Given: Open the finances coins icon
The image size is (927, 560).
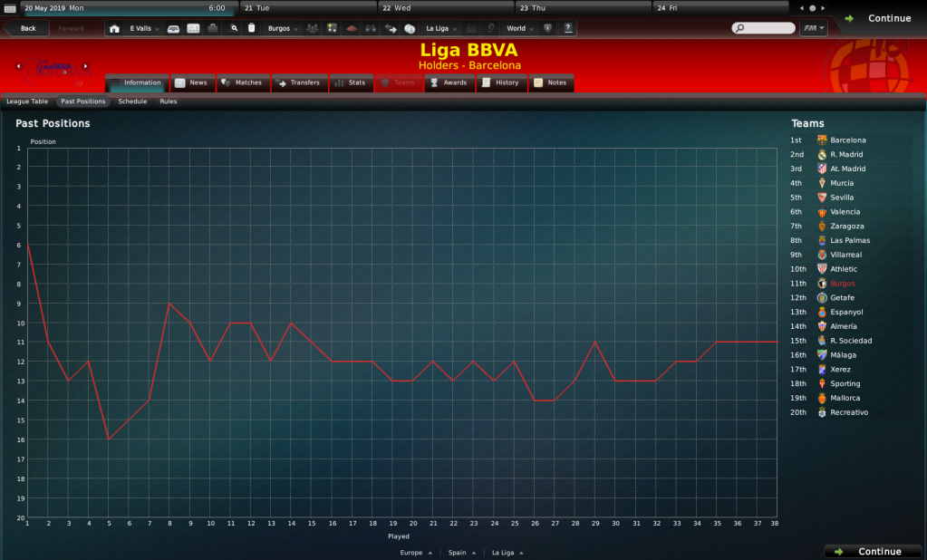Looking at the screenshot, I should [410, 28].
